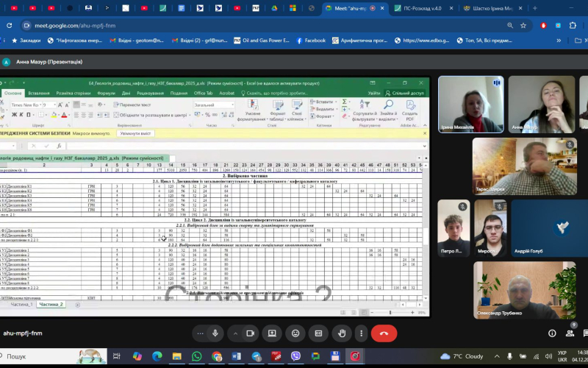The image size is (588, 368).
Task: Open the three-dot More options menu
Action: point(360,333)
